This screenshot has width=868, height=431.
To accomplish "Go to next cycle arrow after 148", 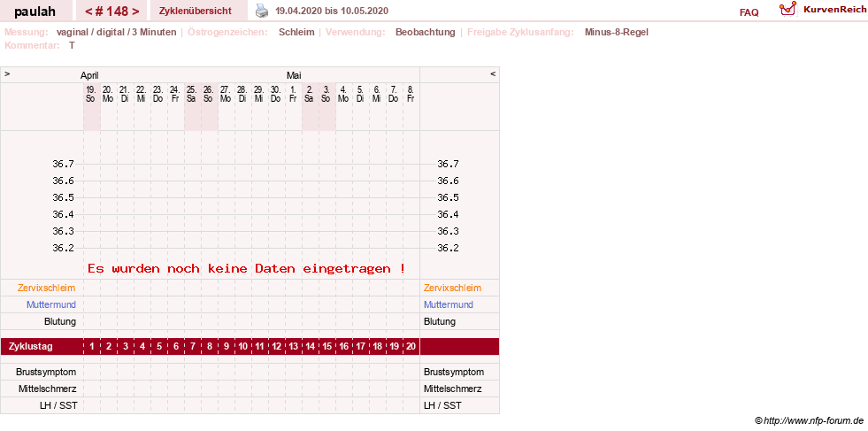I will [135, 12].
